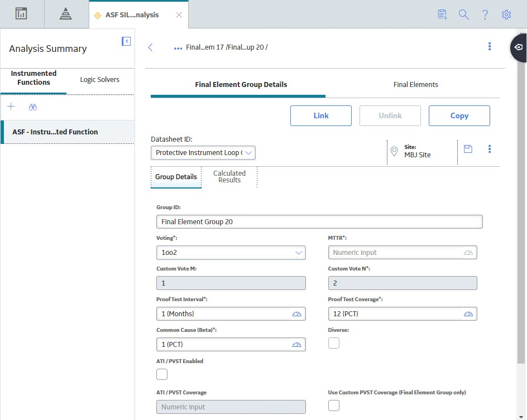Click Proof Test Coverage unit gauge icon
The height and width of the screenshot is (420, 527).
tap(468, 314)
